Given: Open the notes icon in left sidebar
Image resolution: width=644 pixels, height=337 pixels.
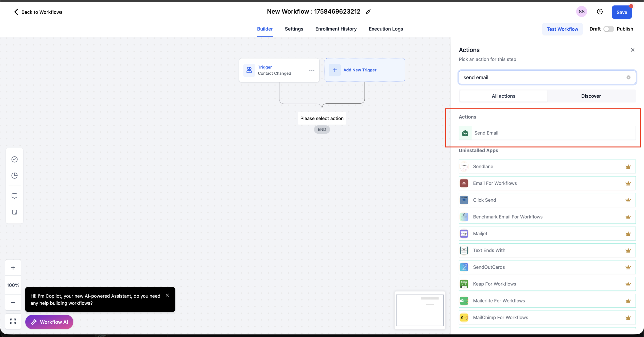Looking at the screenshot, I should pos(14,212).
